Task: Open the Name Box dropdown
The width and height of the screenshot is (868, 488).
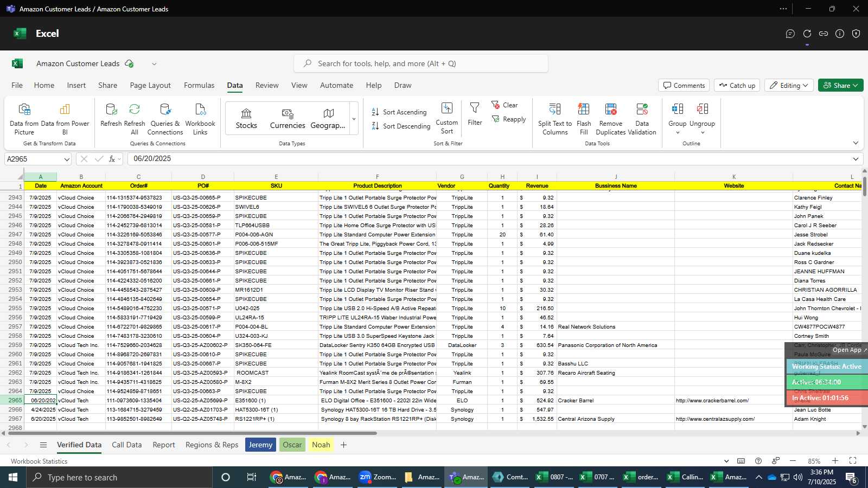Action: click(x=67, y=159)
